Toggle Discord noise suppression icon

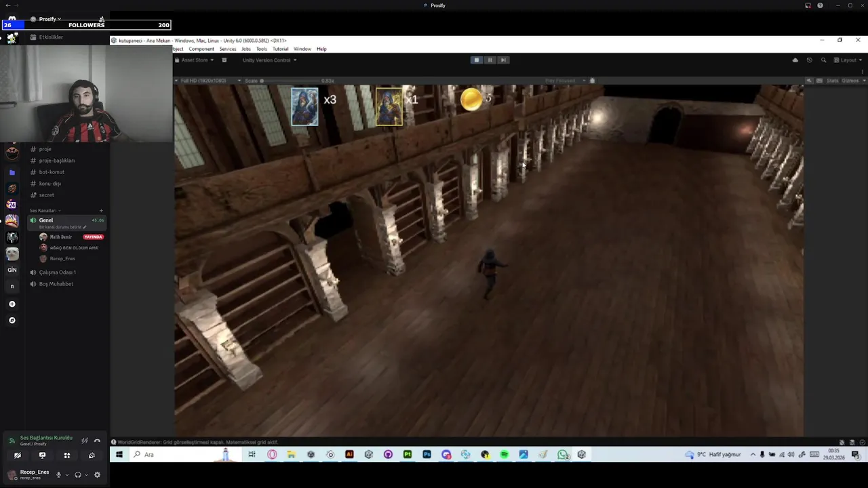85,441
